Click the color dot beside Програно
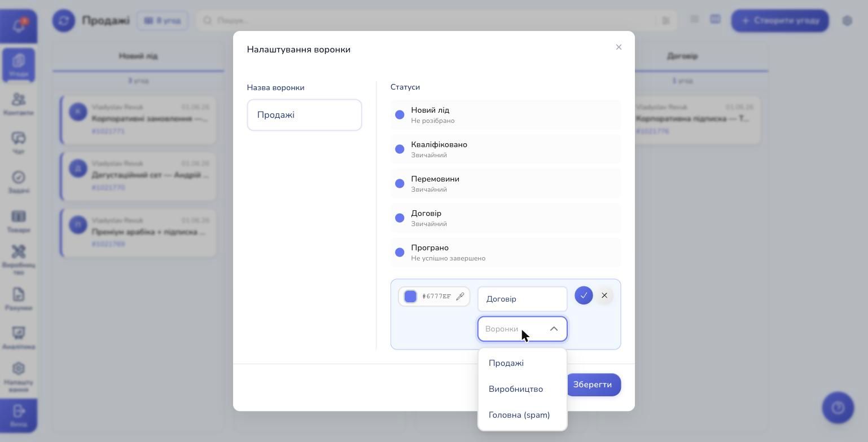Image resolution: width=868 pixels, height=442 pixels. 400,253
